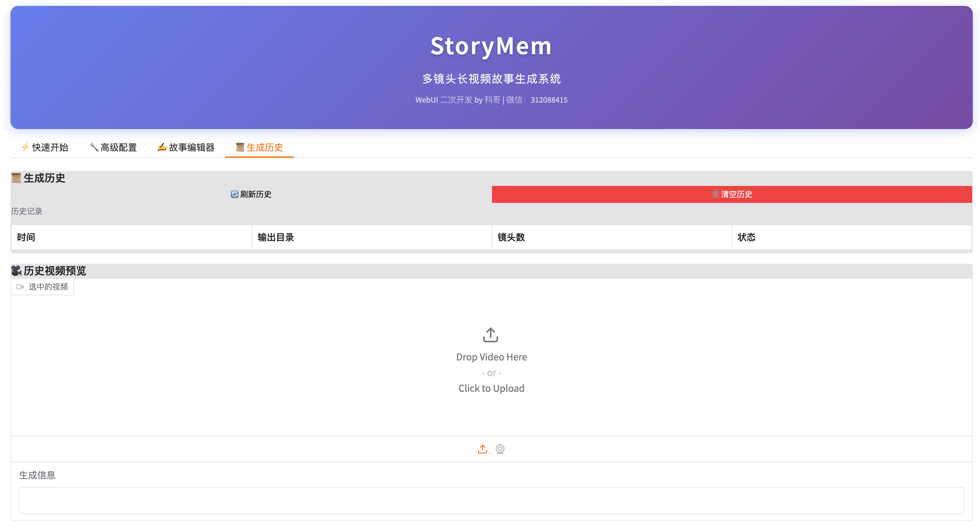This screenshot has width=980, height=530.
Task: Click the large upload arrow icon
Action: (x=490, y=335)
